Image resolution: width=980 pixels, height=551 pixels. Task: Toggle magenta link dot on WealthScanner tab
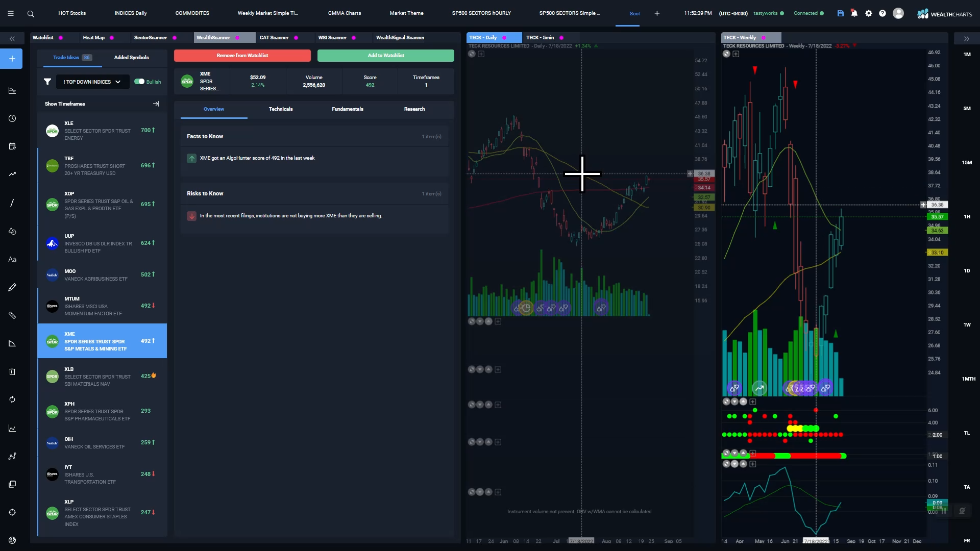coord(237,38)
